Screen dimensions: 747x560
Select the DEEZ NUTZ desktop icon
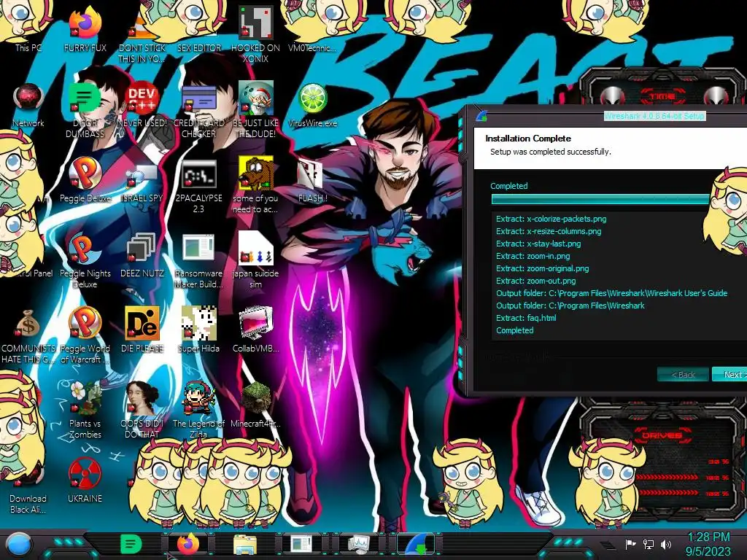142,255
